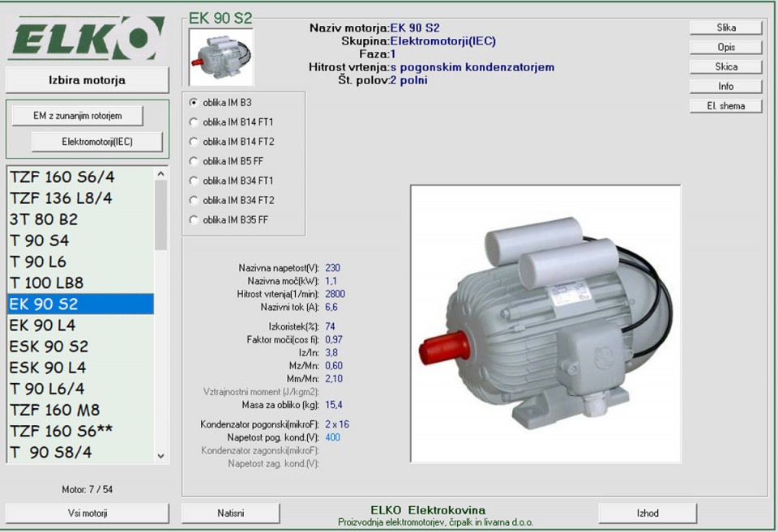The image size is (778, 532).
Task: Click the motor list scrollbar thumb
Action: tap(160, 215)
